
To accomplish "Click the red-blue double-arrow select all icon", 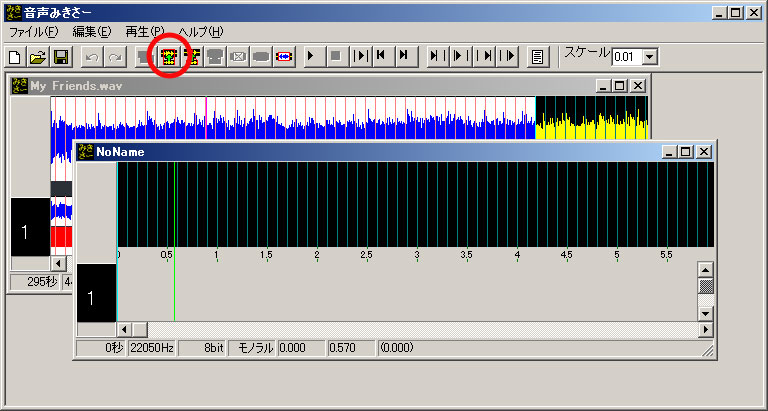I will coord(284,57).
